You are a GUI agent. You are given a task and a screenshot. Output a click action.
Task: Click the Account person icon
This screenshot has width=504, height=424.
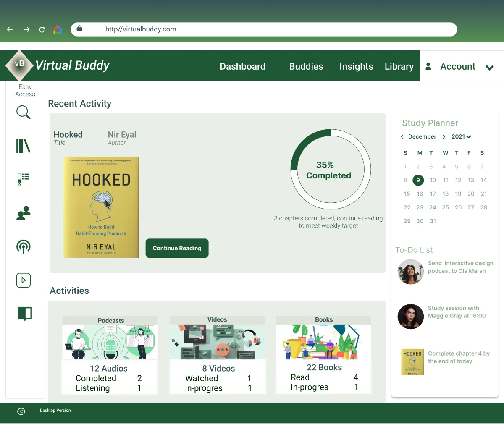pyautogui.click(x=428, y=66)
